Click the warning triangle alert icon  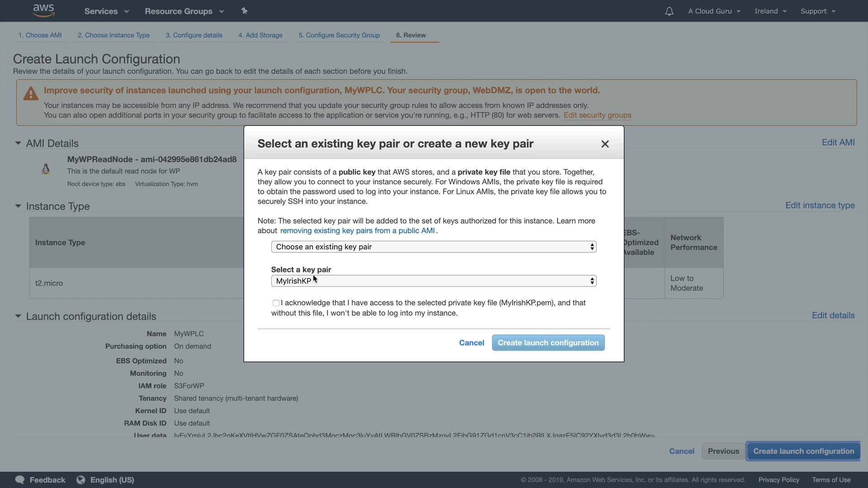[x=31, y=94]
